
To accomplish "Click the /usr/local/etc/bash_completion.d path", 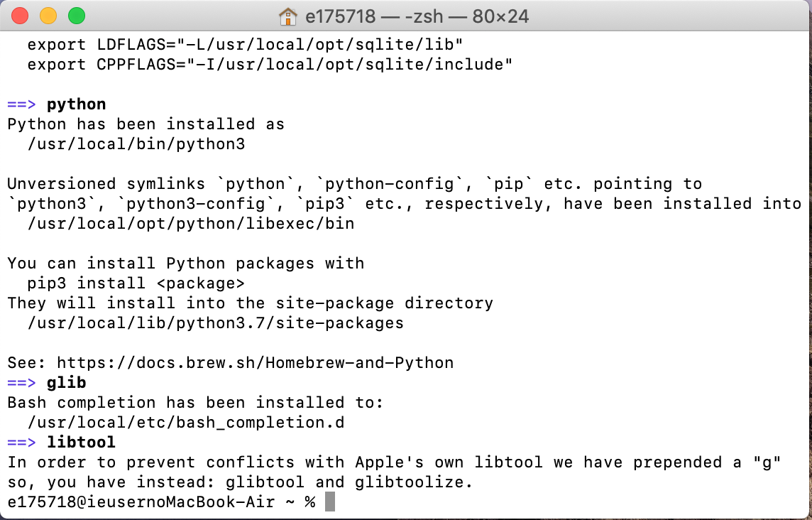I will [186, 423].
